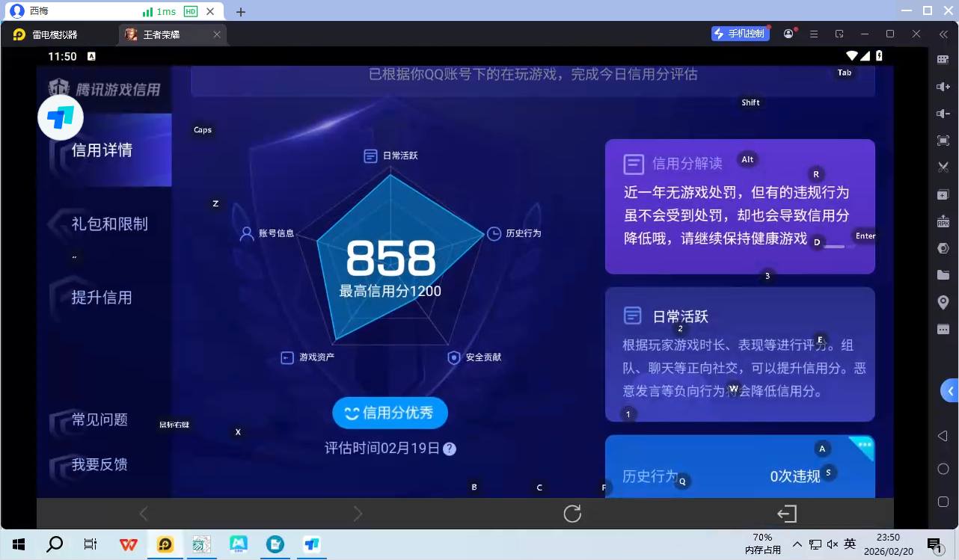This screenshot has width=959, height=560.
Task: Open 我要反馈 feedback page
Action: [x=100, y=464]
